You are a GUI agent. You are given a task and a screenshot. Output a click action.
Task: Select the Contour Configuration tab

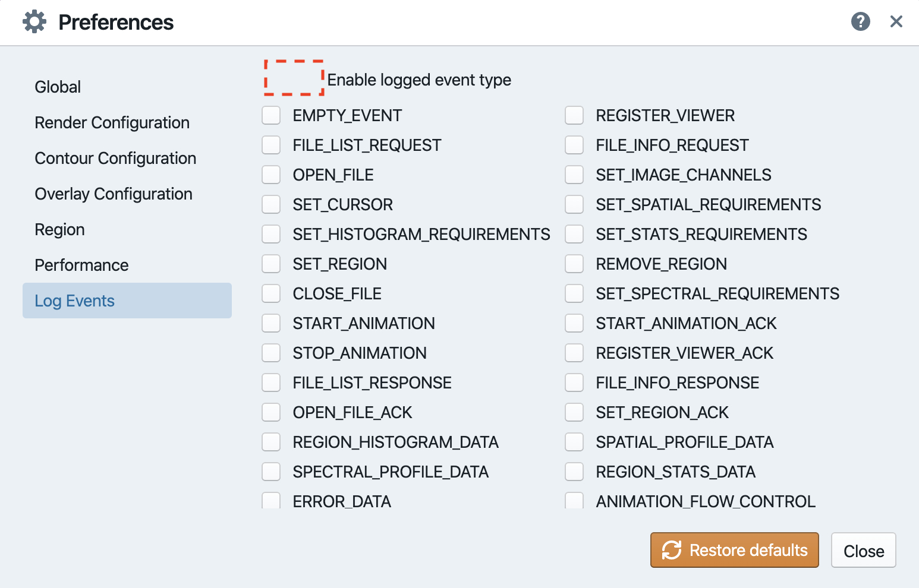tap(115, 158)
